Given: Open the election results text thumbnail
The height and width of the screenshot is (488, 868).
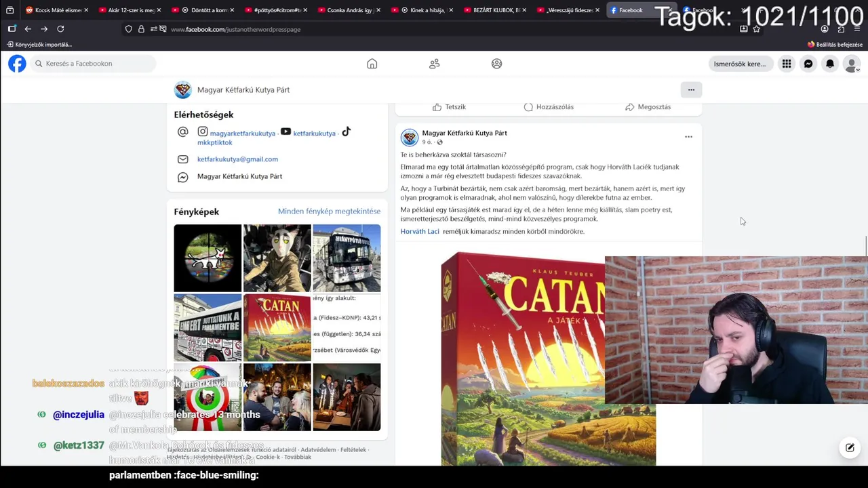Looking at the screenshot, I should tap(347, 327).
